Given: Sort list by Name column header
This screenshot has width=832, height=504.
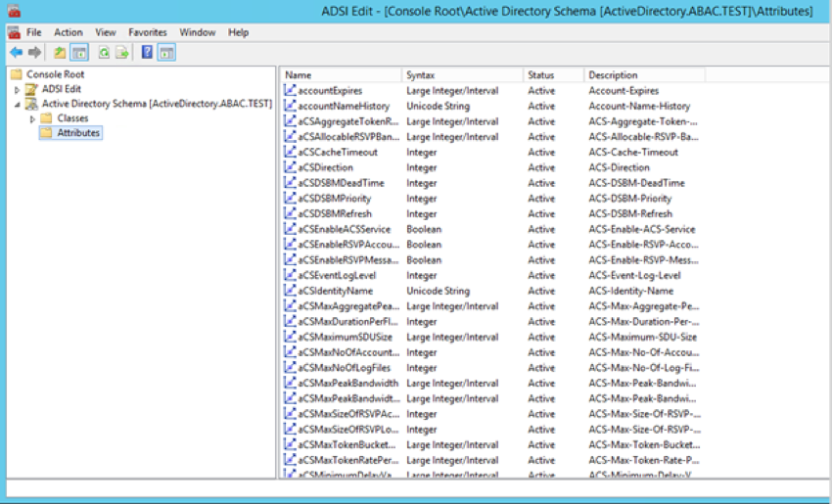Looking at the screenshot, I should pos(342,74).
